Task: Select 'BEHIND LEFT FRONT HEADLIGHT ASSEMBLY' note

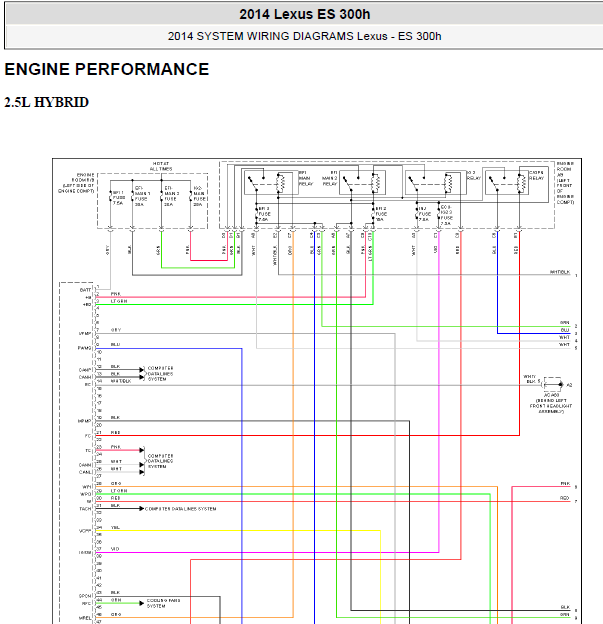Action: tap(551, 404)
